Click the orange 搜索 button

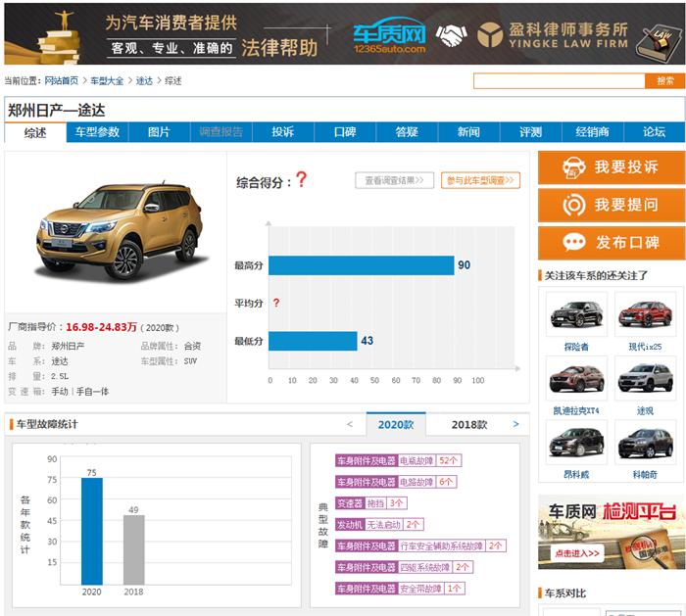tap(665, 81)
